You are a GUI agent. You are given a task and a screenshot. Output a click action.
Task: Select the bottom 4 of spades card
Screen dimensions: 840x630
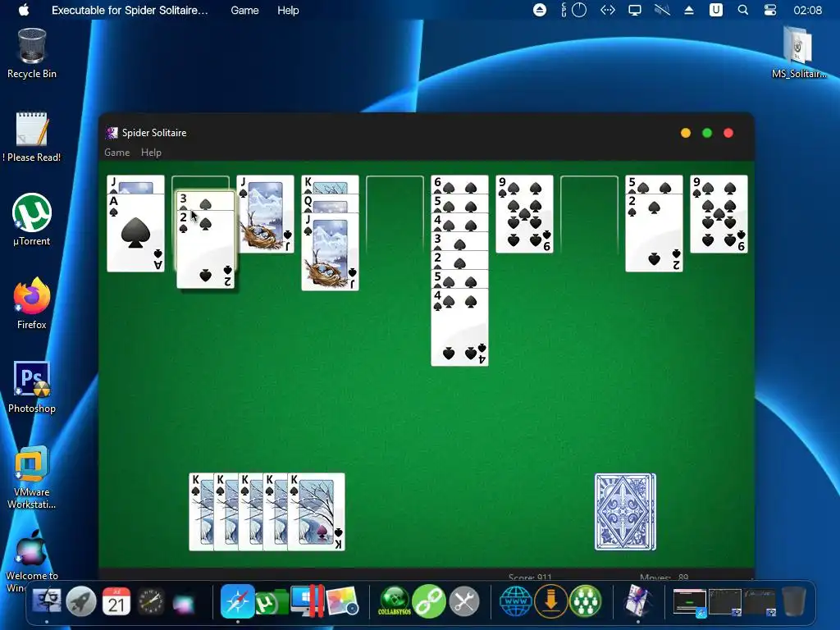click(459, 327)
